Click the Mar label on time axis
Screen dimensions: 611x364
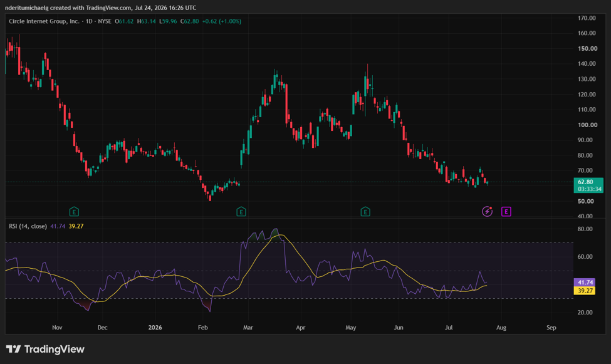coord(248,328)
